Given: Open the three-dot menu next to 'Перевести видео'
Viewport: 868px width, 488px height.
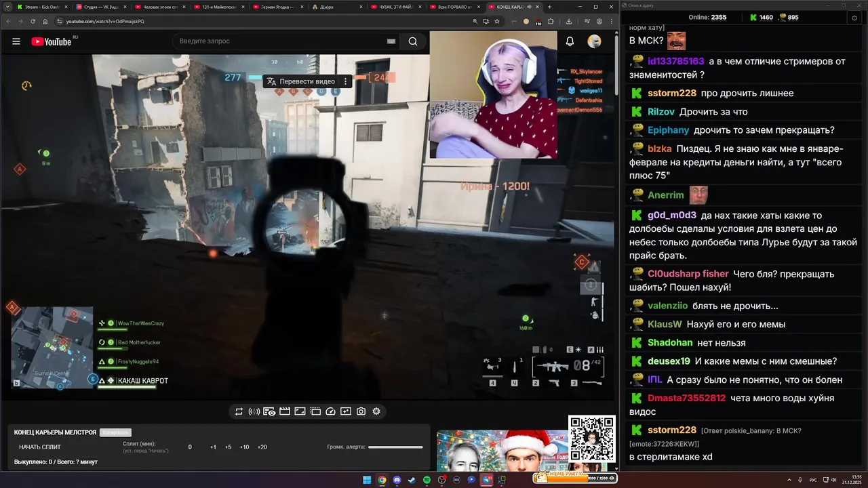Looking at the screenshot, I should 345,81.
